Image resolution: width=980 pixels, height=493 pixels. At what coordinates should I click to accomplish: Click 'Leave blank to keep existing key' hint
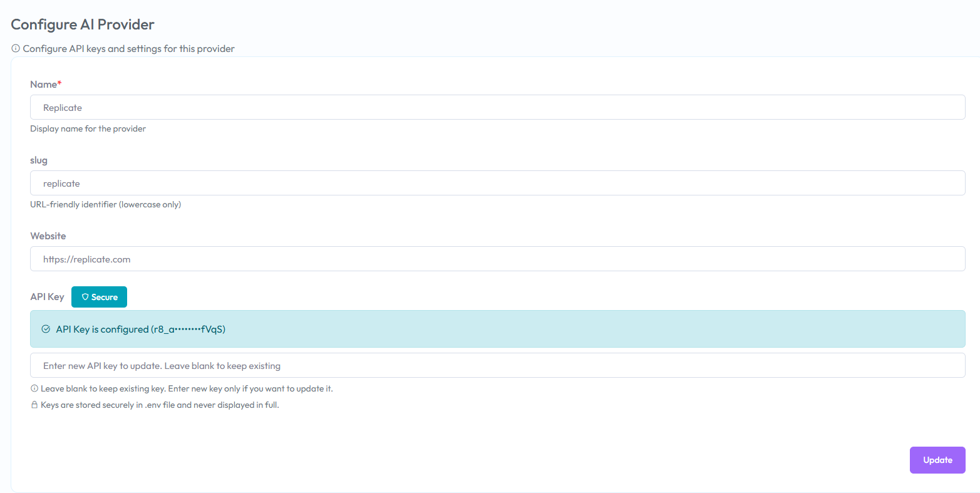(187, 388)
